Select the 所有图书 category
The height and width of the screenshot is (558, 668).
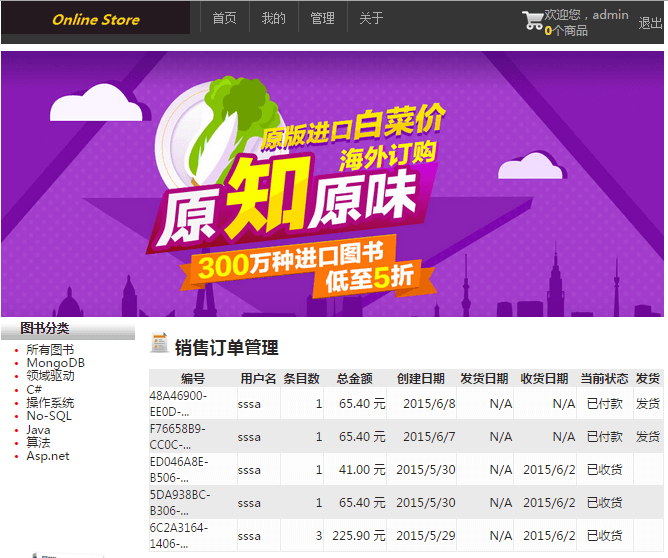(50, 350)
